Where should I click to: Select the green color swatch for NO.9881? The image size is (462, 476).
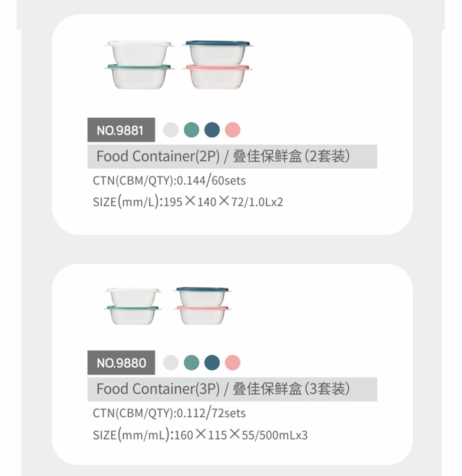tap(191, 130)
